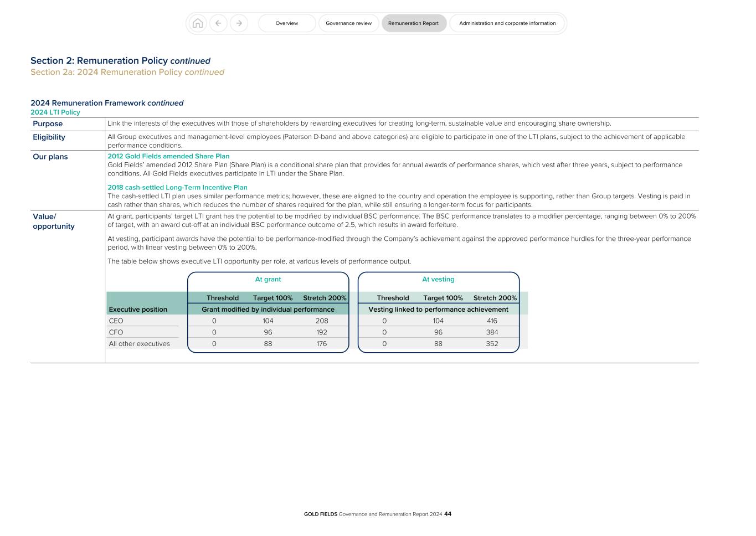
Task: Select the 2024 LTI Policy label
Action: (55, 112)
